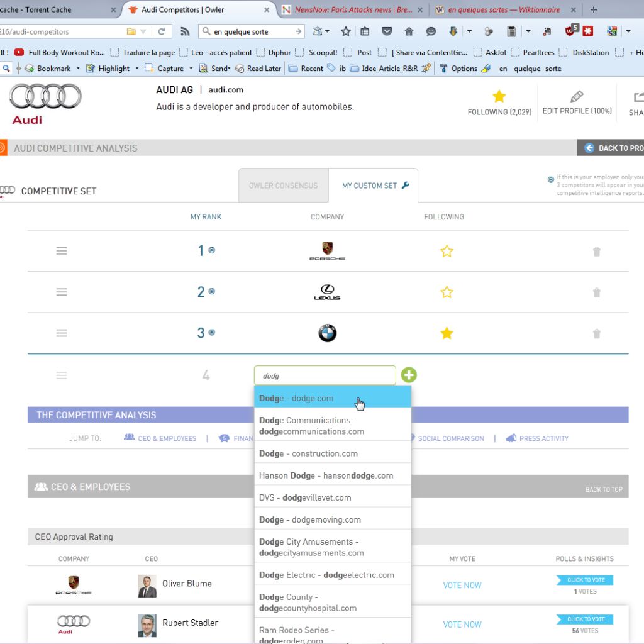This screenshot has height=644, width=644.
Task: Click the green plus add-competitor button
Action: (409, 375)
